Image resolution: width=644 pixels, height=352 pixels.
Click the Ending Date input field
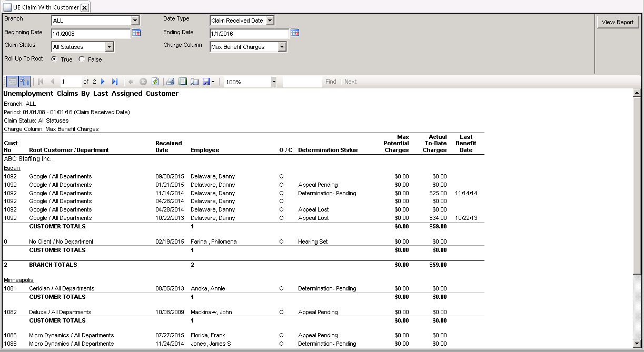point(249,34)
